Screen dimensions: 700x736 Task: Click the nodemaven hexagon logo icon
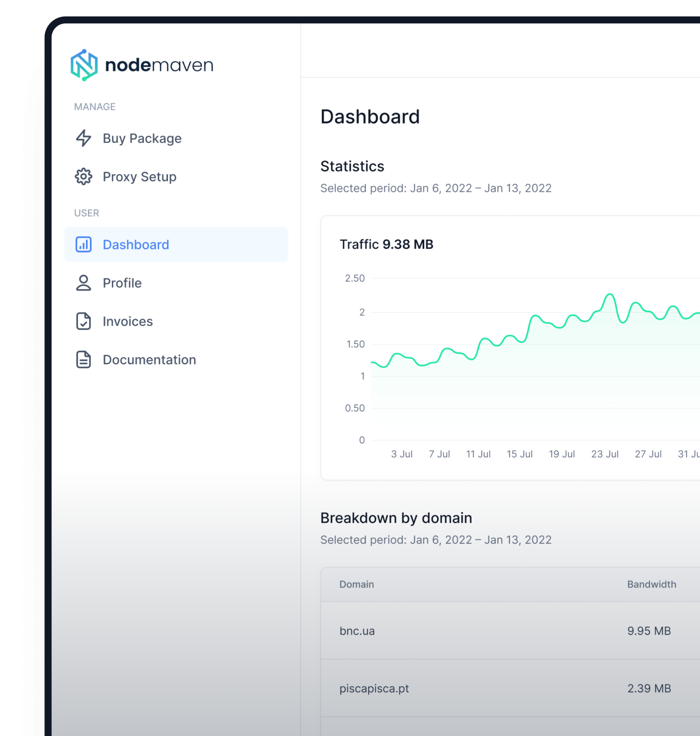pyautogui.click(x=84, y=65)
